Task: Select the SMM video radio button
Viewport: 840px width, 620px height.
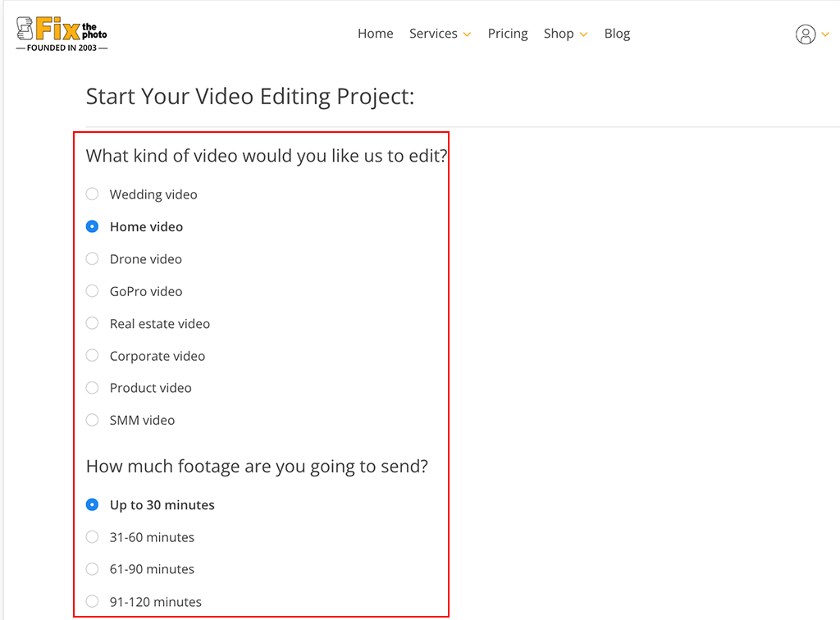Action: click(x=92, y=420)
